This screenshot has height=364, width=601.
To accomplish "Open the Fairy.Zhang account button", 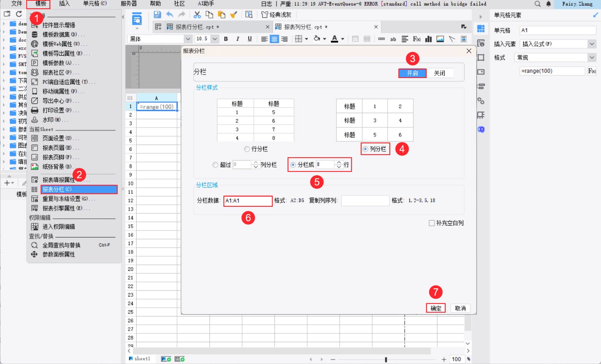I will pyautogui.click(x=577, y=4).
